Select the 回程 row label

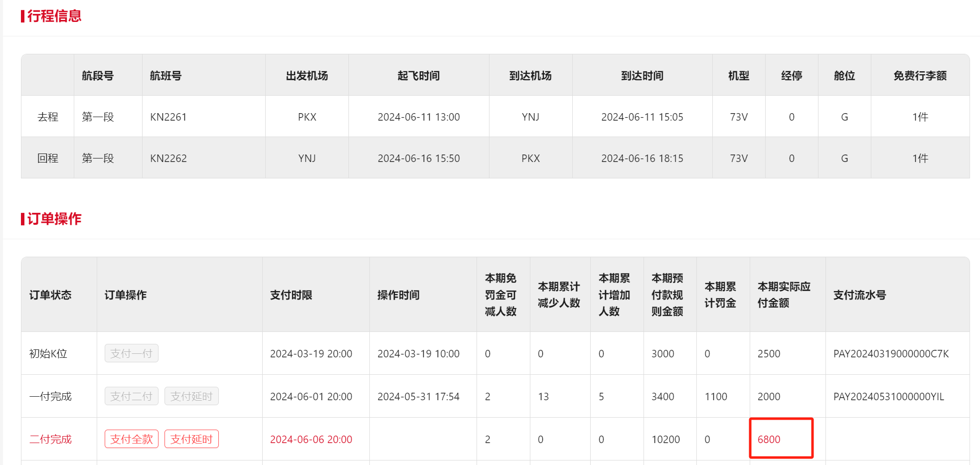click(x=48, y=158)
